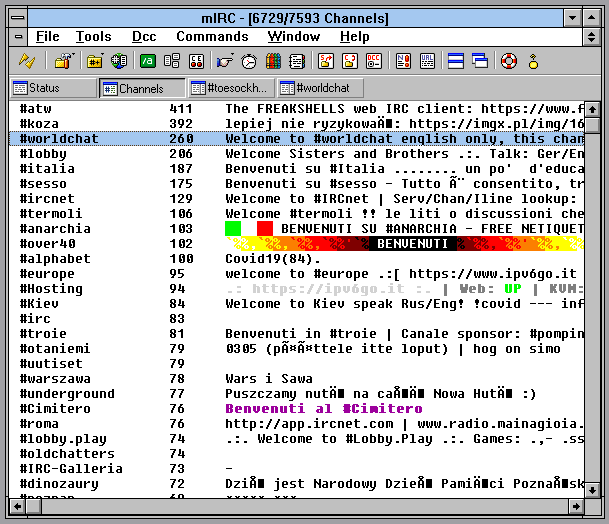Click the DCC Chat icon
The width and height of the screenshot is (609, 524).
(x=350, y=61)
